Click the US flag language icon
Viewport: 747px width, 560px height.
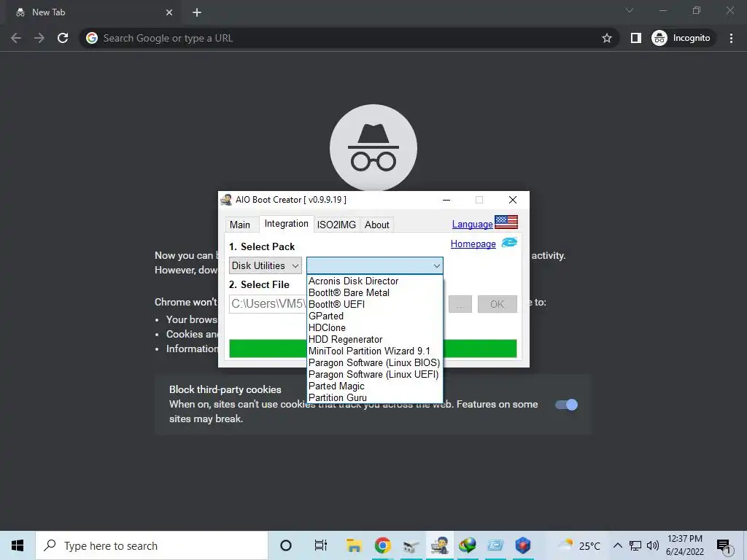click(x=506, y=222)
